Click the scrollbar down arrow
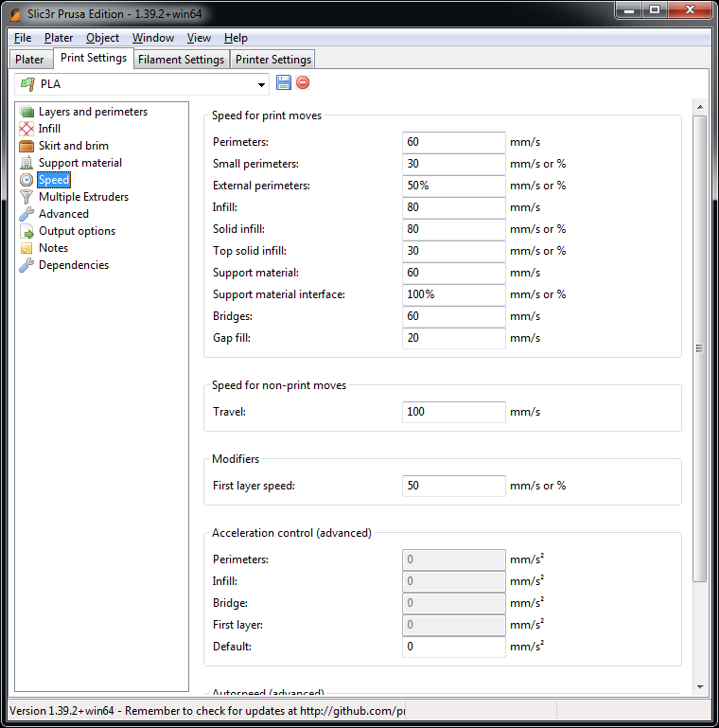Screen dimensions: 719x728 click(x=700, y=686)
